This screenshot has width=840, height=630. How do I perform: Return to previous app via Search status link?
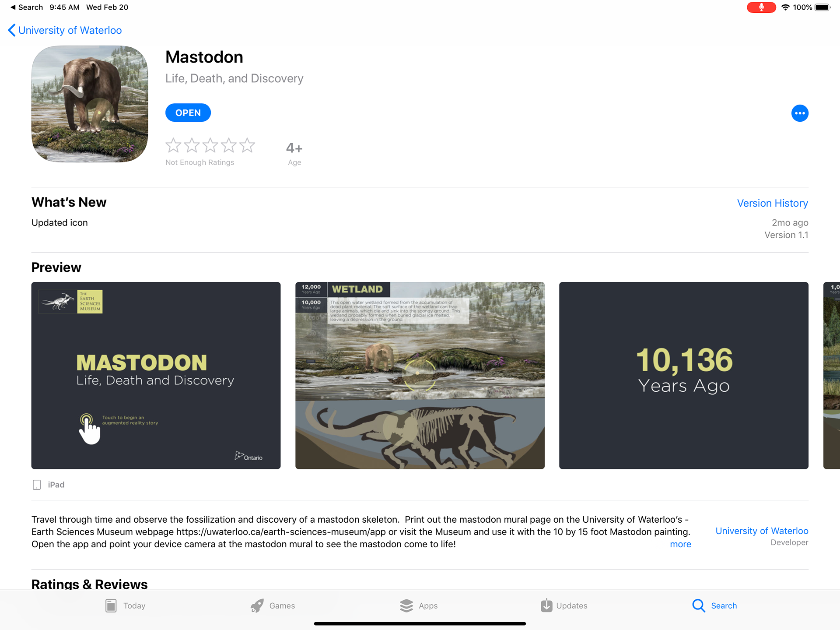[26, 7]
